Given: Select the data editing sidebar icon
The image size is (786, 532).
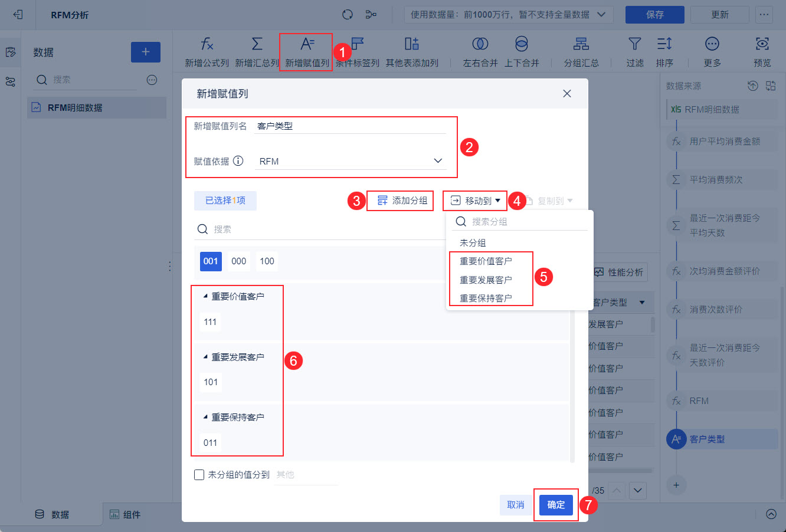Looking at the screenshot, I should tap(11, 52).
